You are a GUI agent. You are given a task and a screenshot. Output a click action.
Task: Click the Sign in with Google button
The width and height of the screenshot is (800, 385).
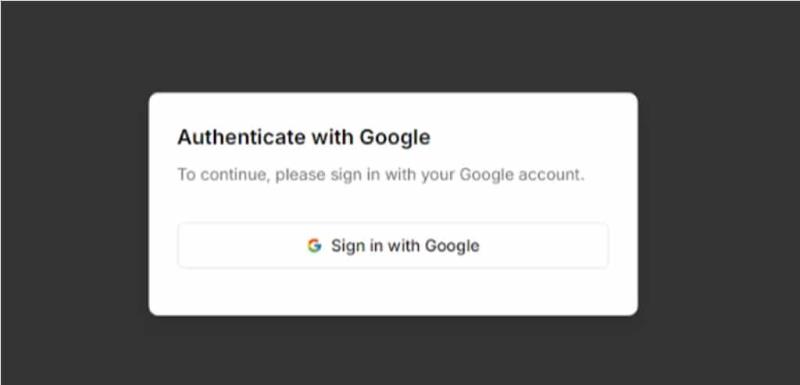[393, 245]
